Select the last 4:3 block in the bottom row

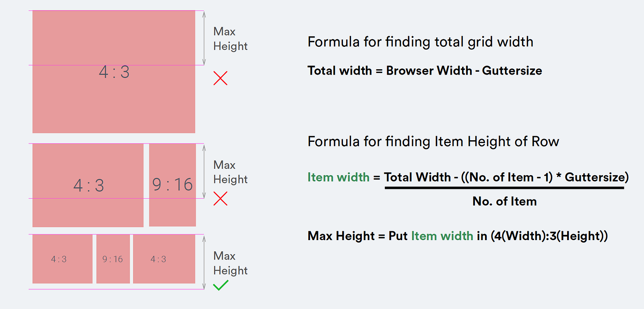tap(164, 259)
